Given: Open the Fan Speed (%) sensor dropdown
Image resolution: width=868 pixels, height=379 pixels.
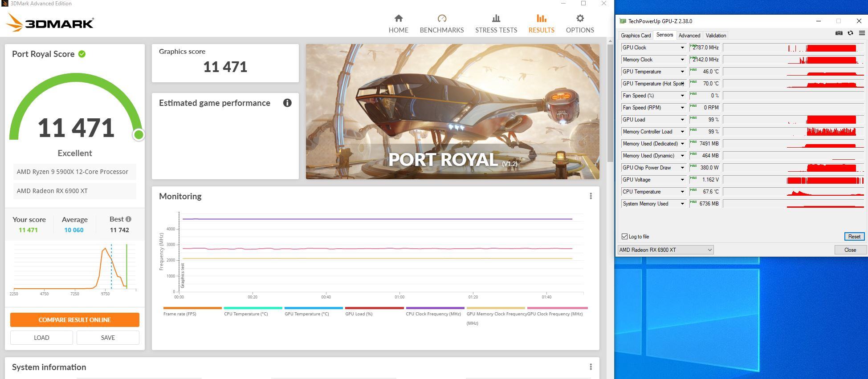Looking at the screenshot, I should tap(682, 96).
